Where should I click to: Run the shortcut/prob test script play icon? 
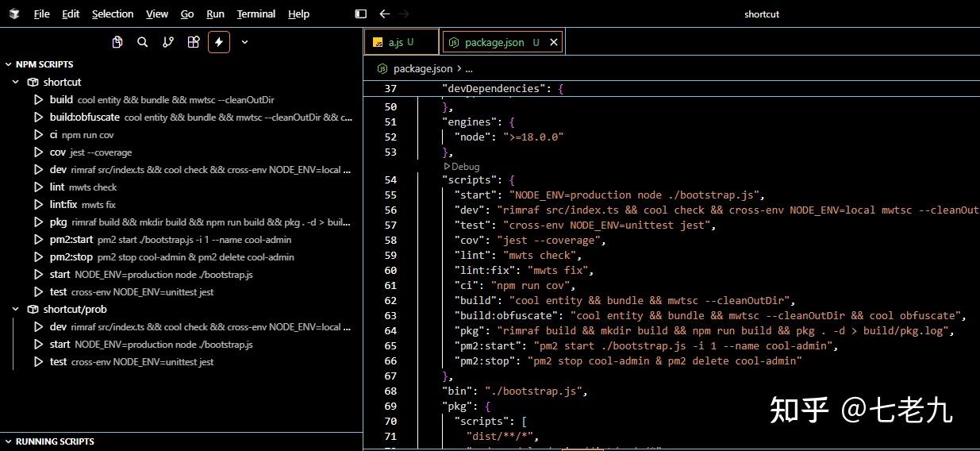click(38, 362)
